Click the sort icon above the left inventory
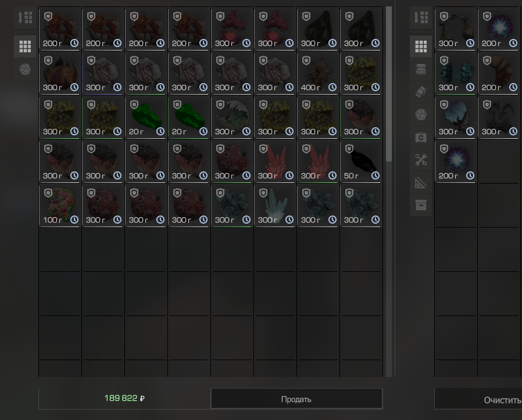The width and height of the screenshot is (522, 420). [x=25, y=17]
